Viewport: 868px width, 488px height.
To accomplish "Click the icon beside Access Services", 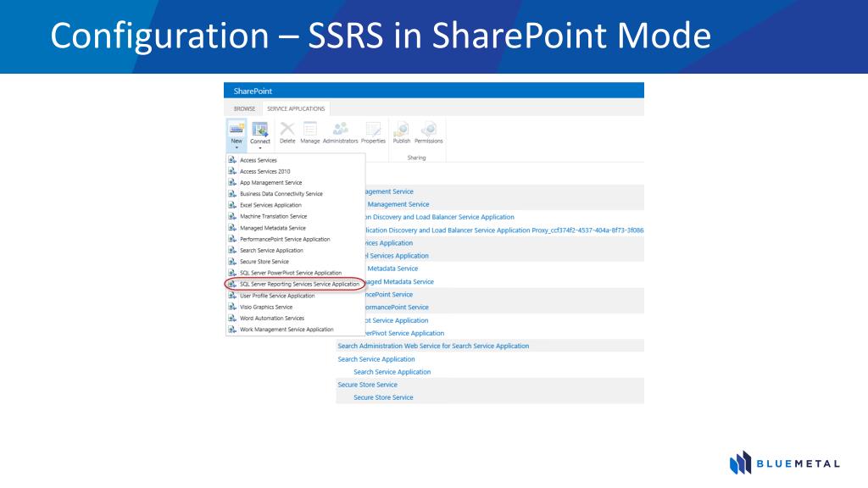I will pos(232,160).
